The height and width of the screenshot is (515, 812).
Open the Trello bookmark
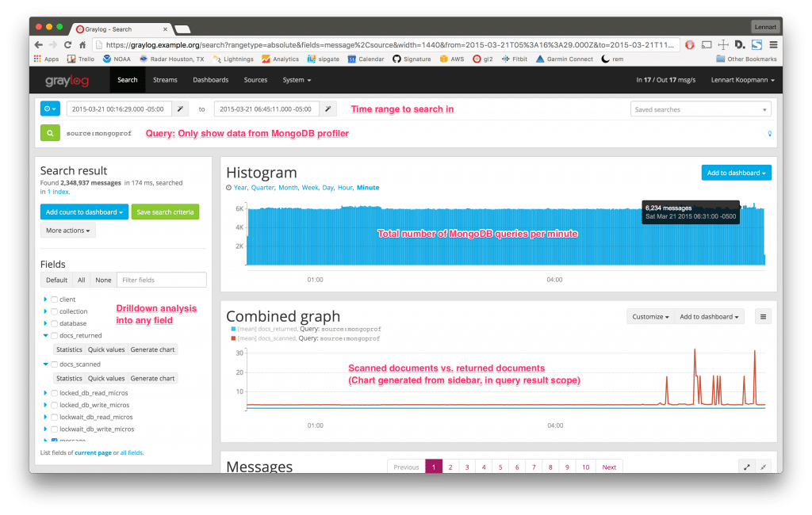[82, 59]
